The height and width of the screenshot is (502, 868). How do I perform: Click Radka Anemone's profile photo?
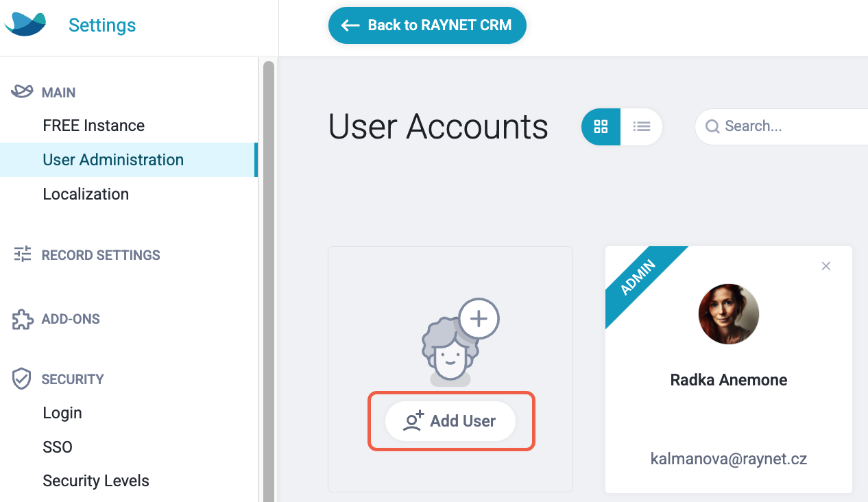[729, 314]
